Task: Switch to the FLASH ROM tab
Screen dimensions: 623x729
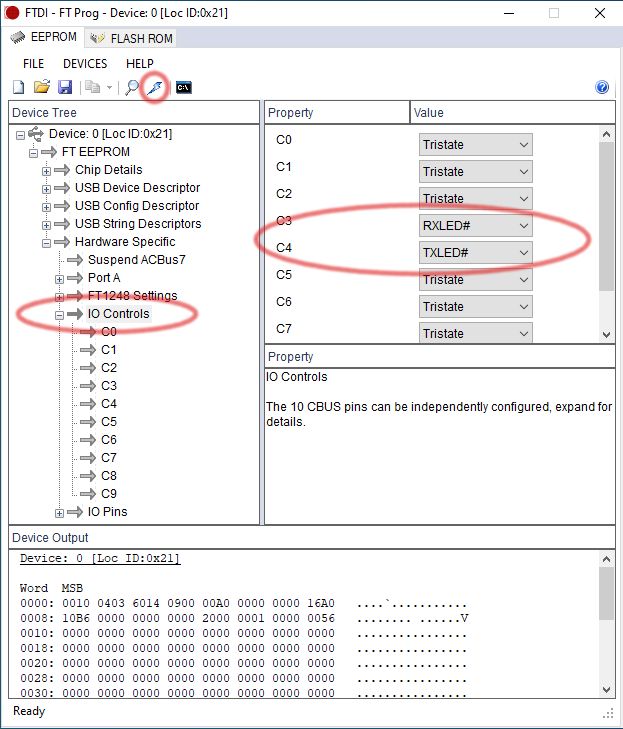Action: (x=131, y=38)
